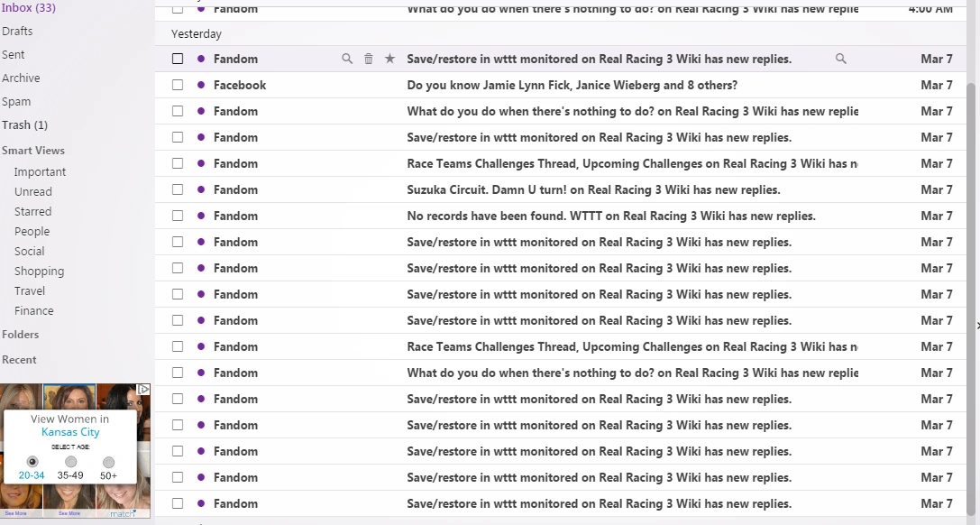
Task: Click the Kansas City link in the ad
Action: pyautogui.click(x=70, y=432)
